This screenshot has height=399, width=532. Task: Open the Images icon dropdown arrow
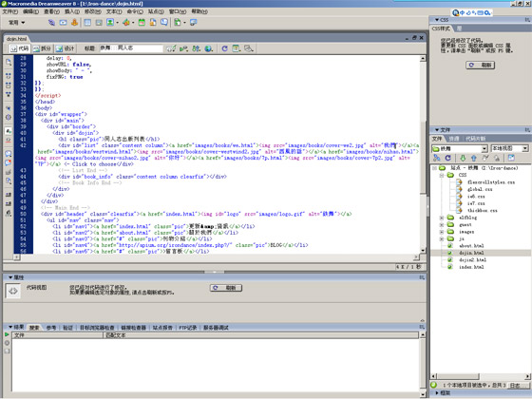coord(118,23)
